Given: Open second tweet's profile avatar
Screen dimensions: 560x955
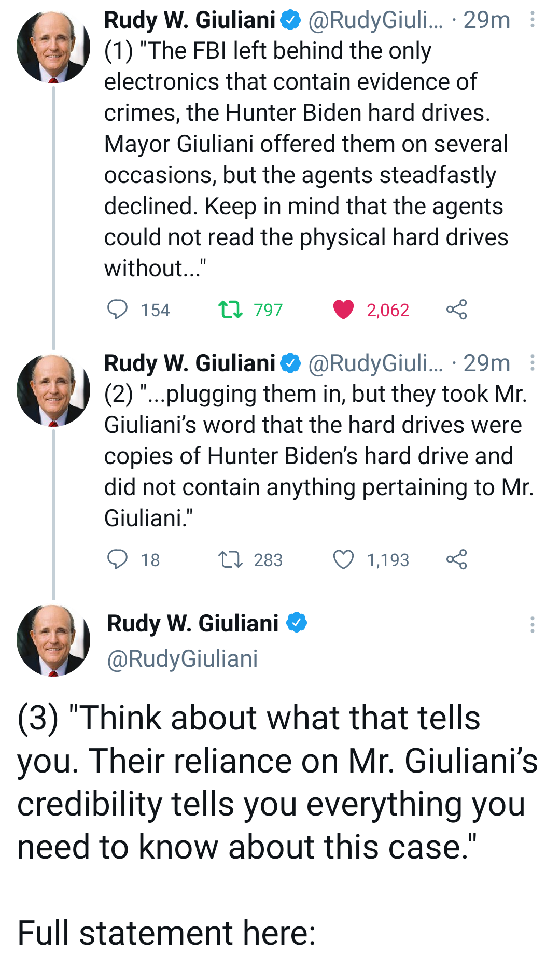Looking at the screenshot, I should (x=53, y=390).
